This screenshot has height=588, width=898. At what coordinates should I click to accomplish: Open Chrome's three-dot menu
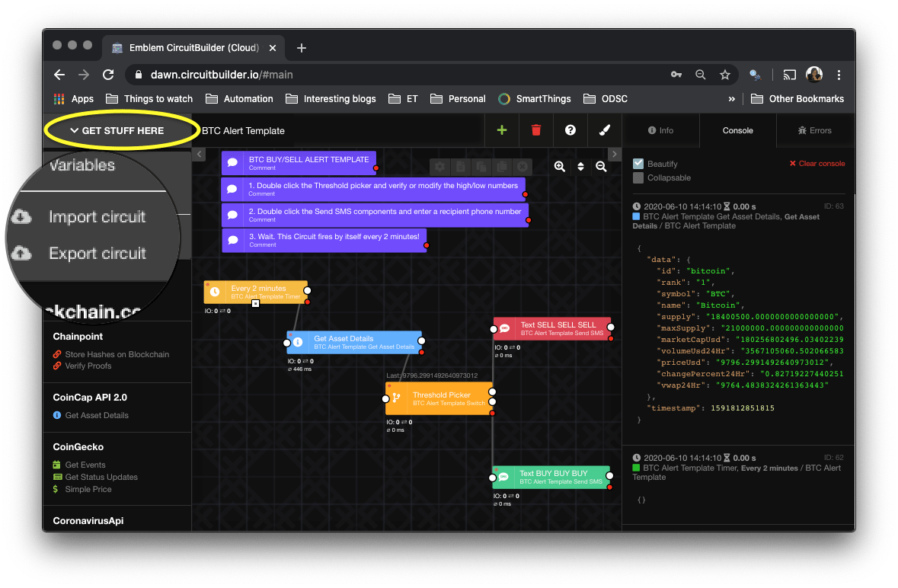(x=839, y=75)
